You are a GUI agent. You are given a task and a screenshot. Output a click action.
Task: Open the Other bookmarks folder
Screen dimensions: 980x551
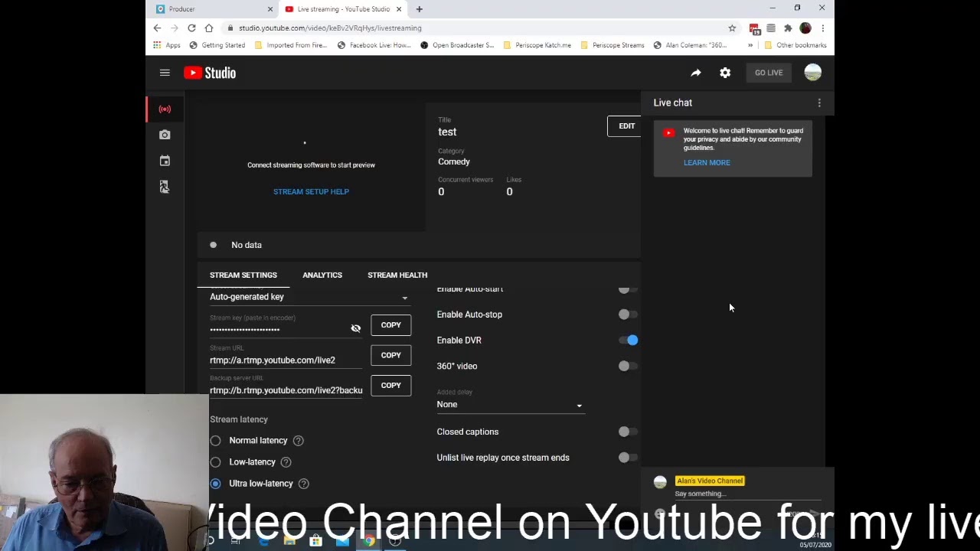795,45
